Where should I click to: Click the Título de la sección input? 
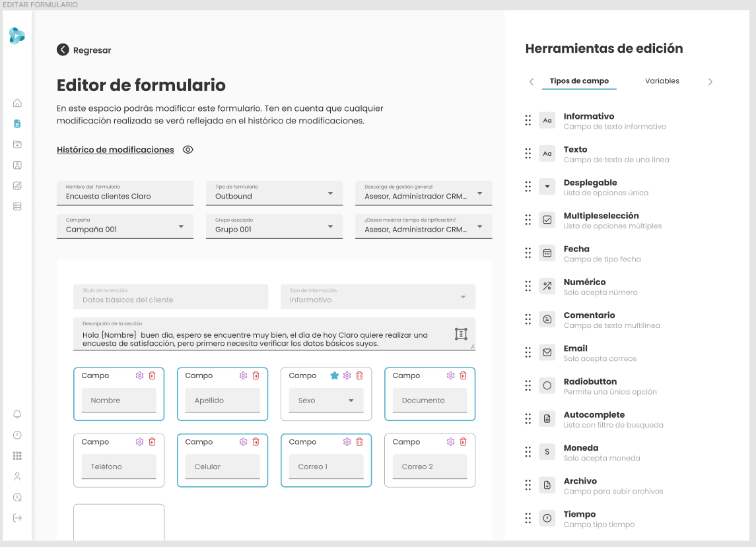tap(171, 297)
